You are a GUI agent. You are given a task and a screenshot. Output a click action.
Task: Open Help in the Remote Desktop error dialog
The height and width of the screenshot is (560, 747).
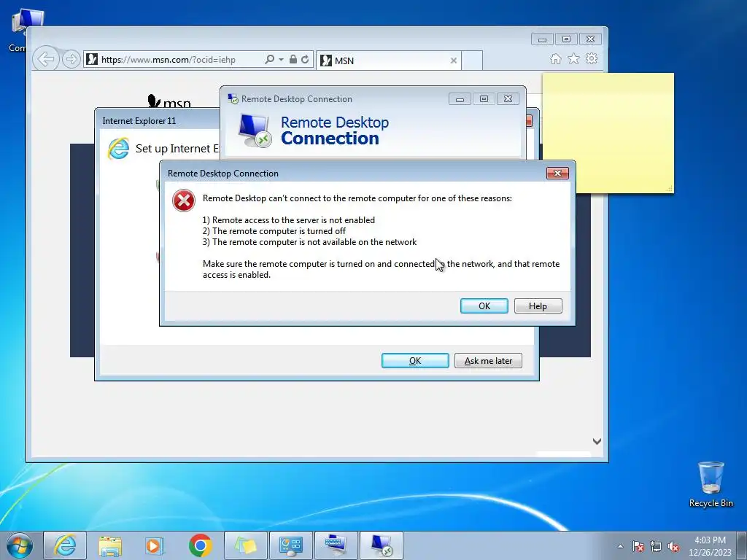coord(538,306)
